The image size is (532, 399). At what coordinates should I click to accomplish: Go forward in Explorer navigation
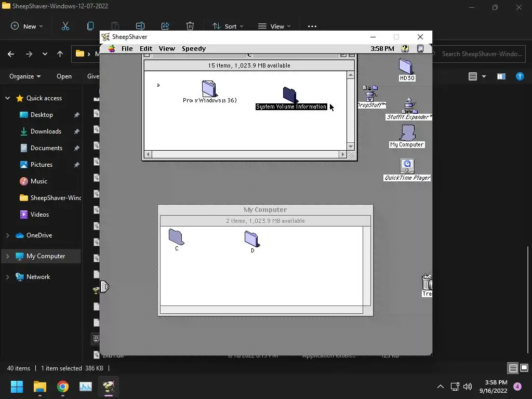point(29,54)
